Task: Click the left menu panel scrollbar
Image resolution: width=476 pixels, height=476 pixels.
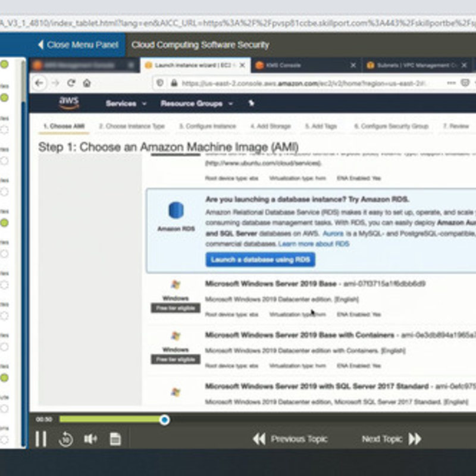Action: point(23,82)
